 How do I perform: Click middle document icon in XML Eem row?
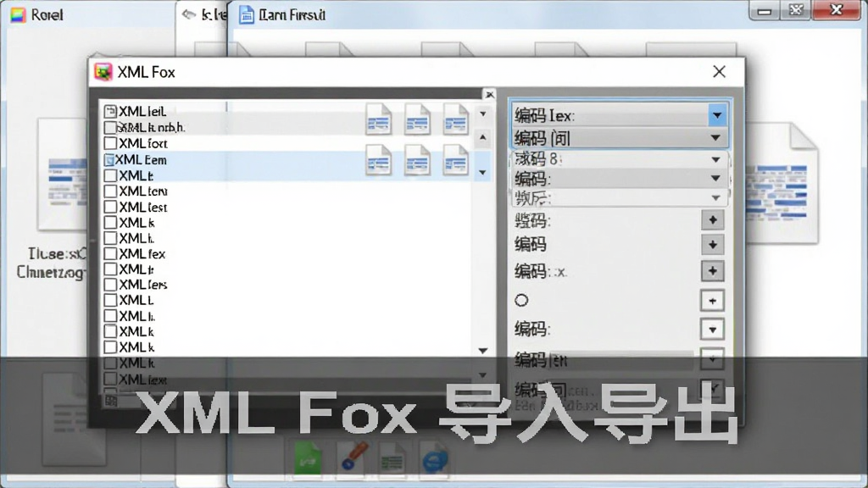click(417, 160)
